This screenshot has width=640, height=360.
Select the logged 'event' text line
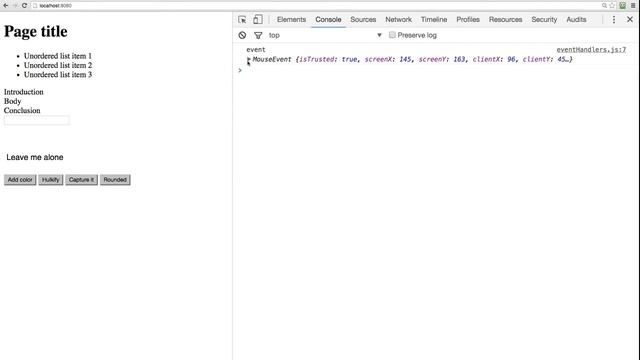coord(256,50)
